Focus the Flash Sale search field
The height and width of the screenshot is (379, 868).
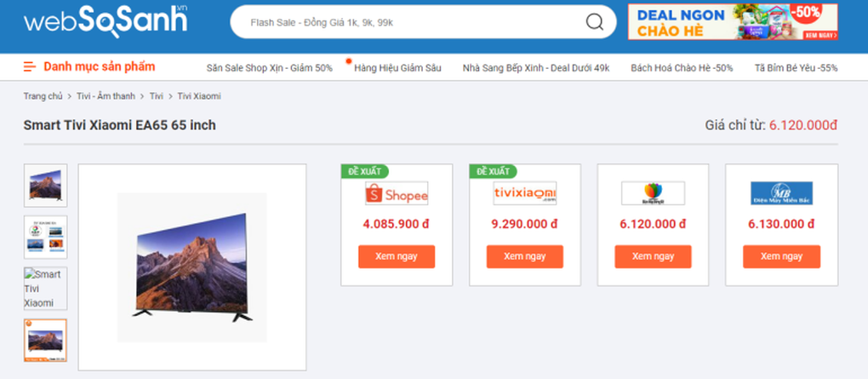point(423,22)
